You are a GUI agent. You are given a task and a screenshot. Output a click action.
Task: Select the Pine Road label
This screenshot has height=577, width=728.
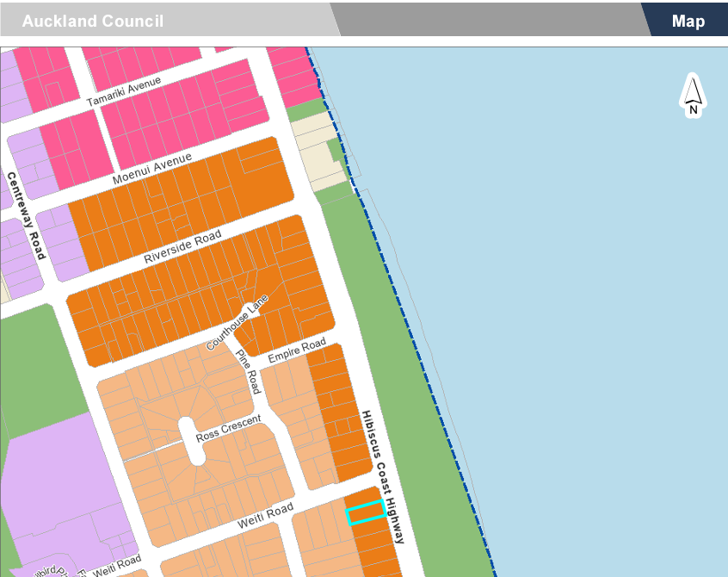[x=249, y=369]
